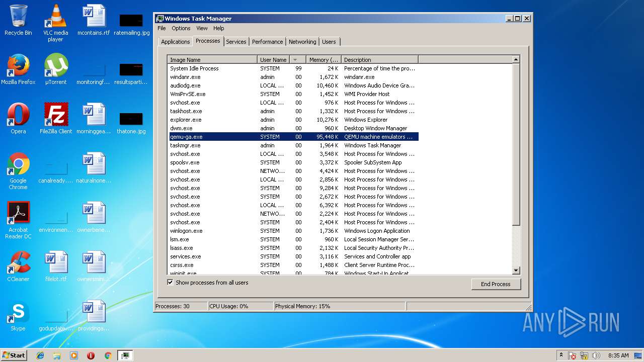The image size is (644, 362).
Task: Select the mcontains.rtf desktop file
Action: (x=94, y=20)
